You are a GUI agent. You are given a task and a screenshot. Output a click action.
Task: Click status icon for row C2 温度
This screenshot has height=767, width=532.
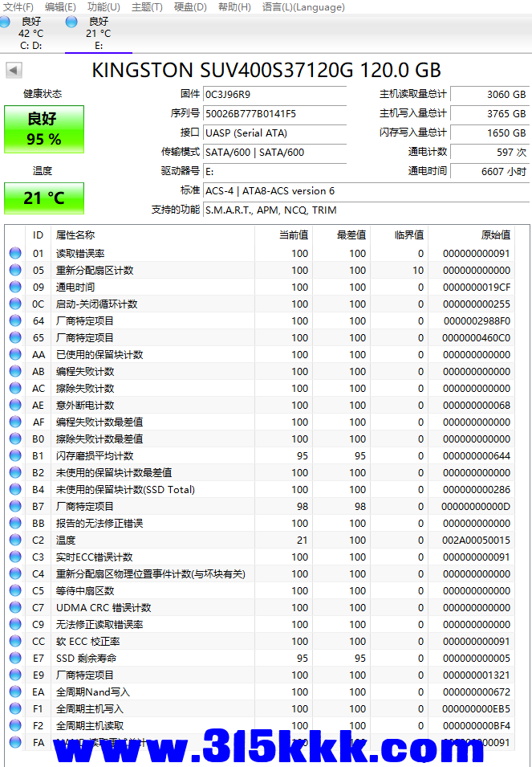15,540
